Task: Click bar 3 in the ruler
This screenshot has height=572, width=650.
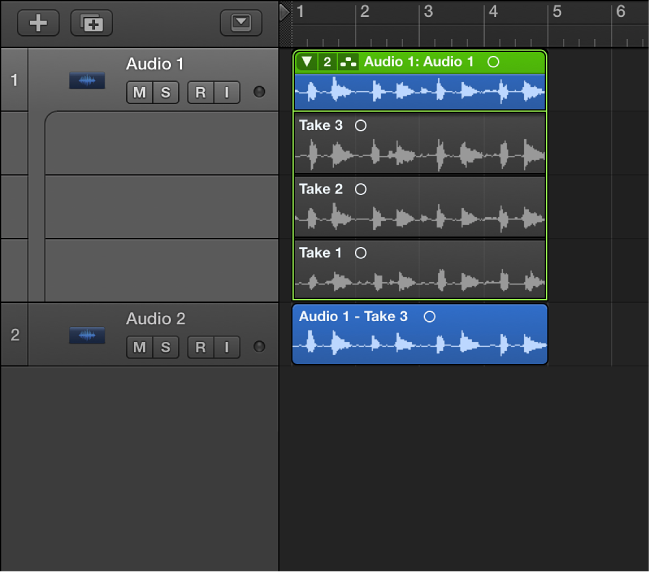Action: (428, 12)
